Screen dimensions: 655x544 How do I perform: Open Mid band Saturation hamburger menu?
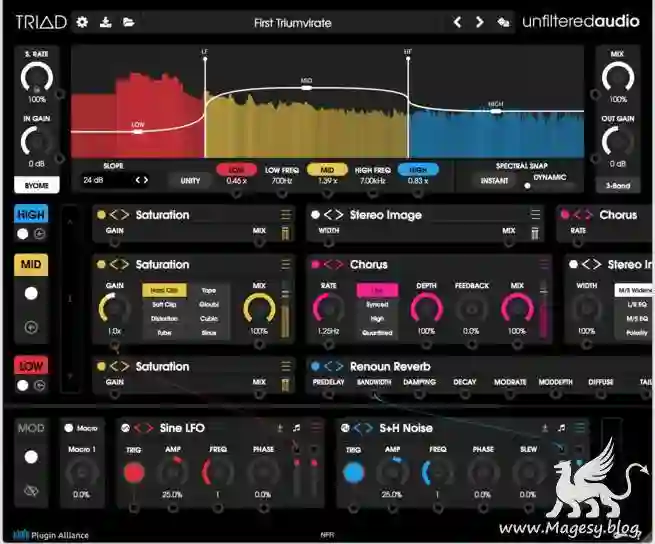[x=286, y=264]
